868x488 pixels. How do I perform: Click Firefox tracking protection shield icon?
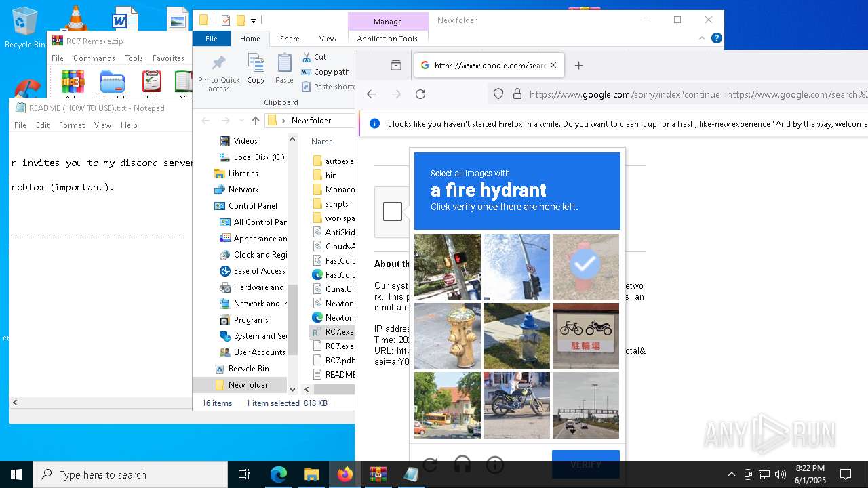pos(498,94)
